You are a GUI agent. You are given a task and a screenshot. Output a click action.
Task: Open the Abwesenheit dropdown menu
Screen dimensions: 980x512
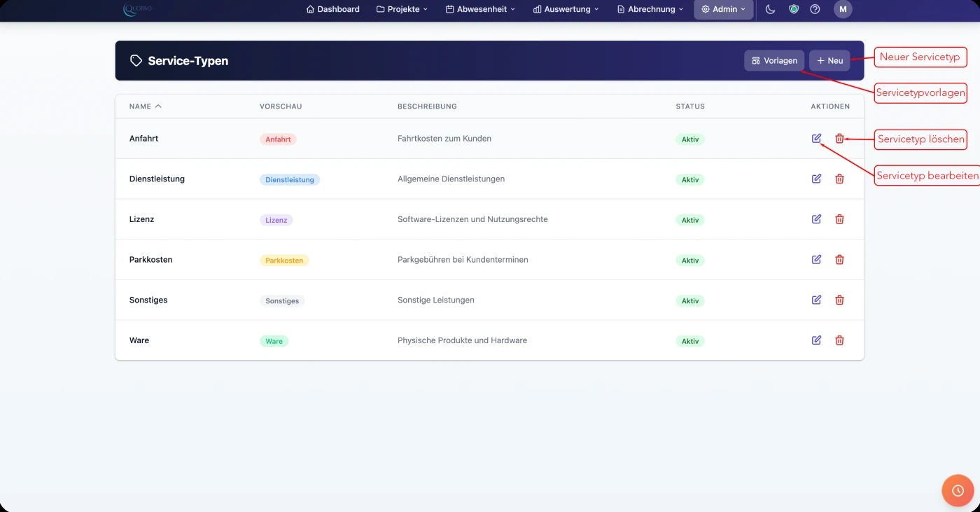point(480,9)
